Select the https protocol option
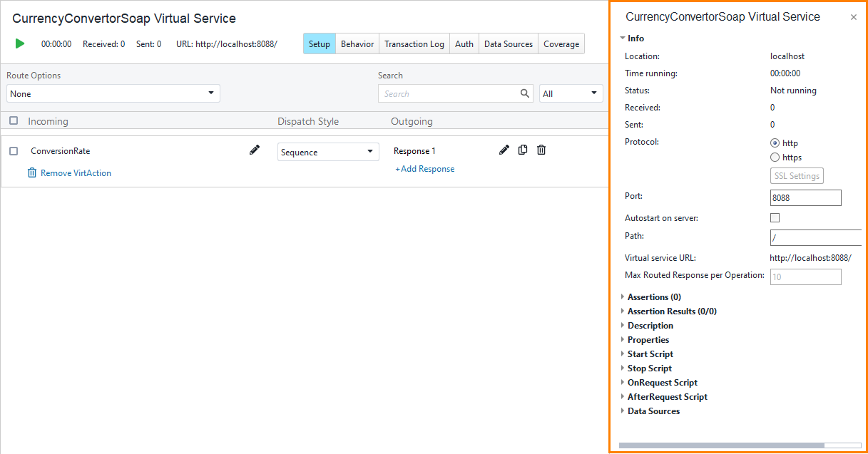The height and width of the screenshot is (454, 868). tap(775, 158)
